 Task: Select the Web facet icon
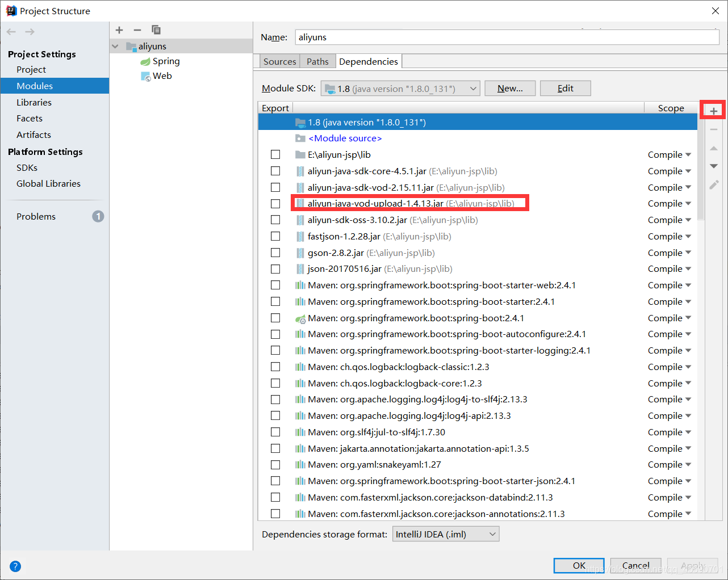(145, 76)
